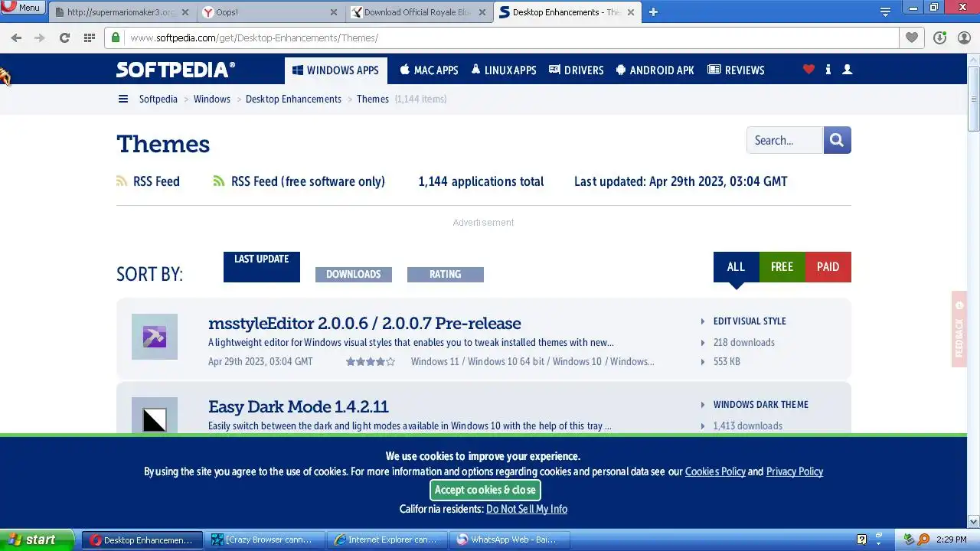Click the battery saver icon at toolbar end
Image resolution: width=980 pixels, height=551 pixels.
coord(963,37)
